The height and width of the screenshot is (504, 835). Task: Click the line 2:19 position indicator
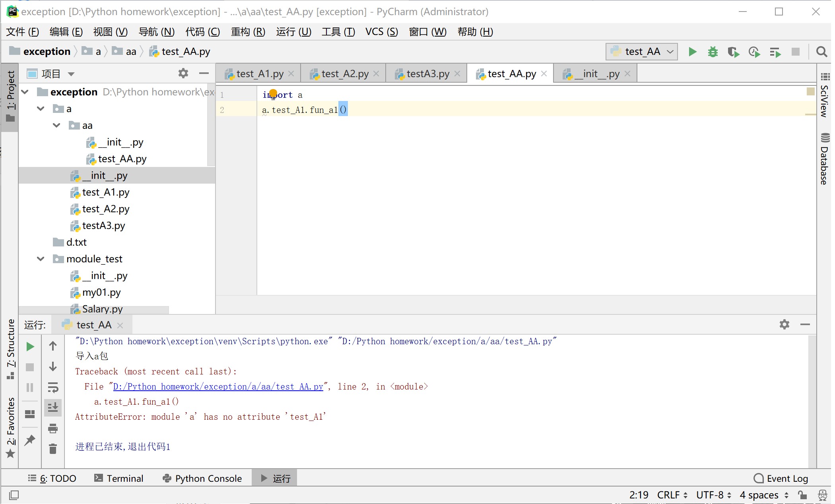639,495
